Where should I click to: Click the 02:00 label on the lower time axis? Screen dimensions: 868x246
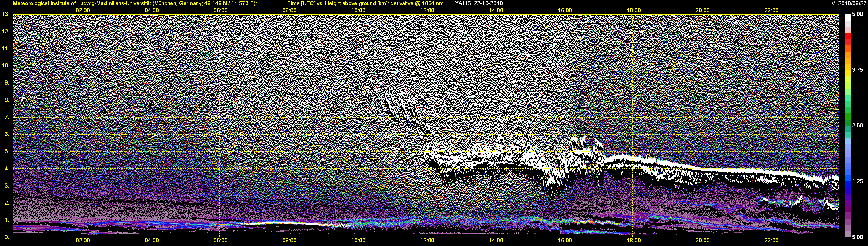[x=83, y=241]
